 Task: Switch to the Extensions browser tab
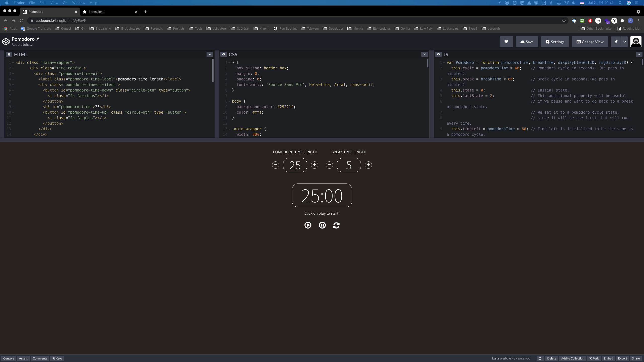click(x=110, y=12)
